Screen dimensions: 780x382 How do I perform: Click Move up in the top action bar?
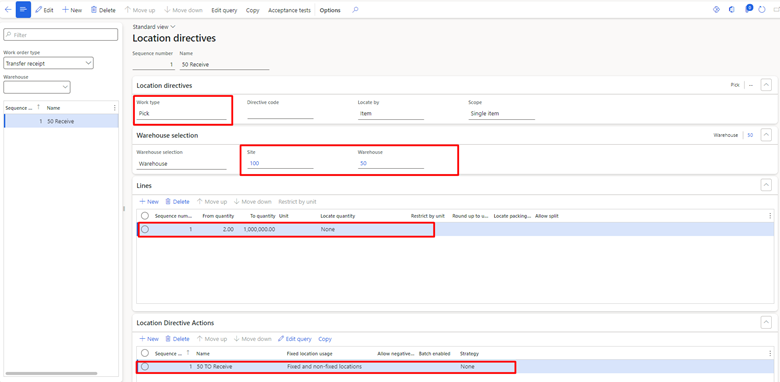point(140,10)
